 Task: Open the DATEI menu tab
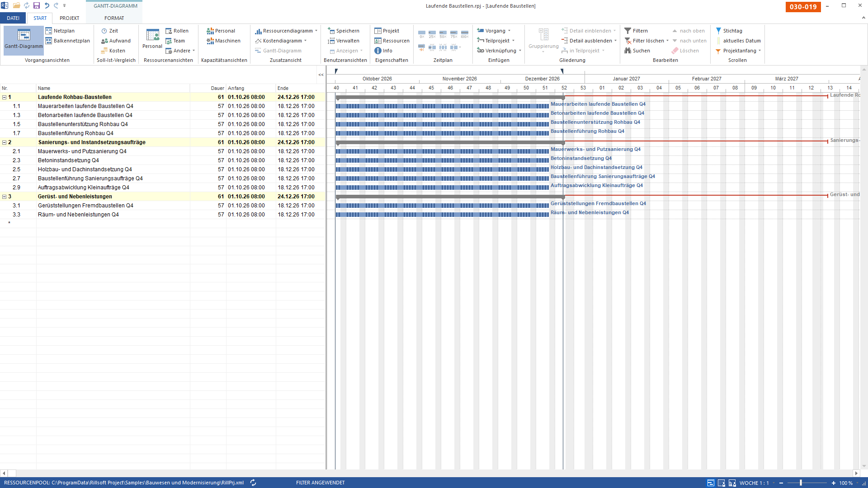click(x=13, y=18)
